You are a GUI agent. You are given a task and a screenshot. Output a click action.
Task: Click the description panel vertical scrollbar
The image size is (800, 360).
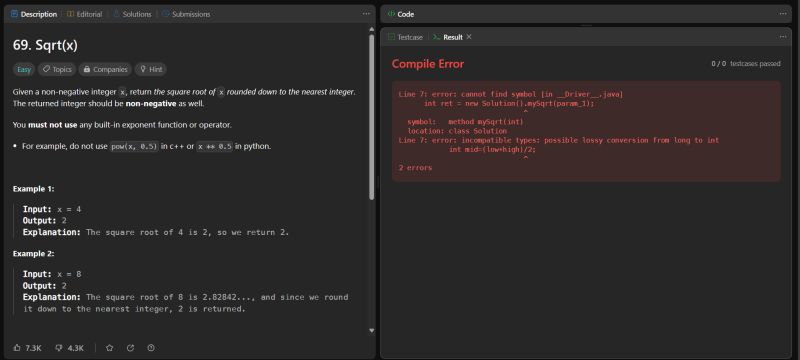tap(371, 117)
